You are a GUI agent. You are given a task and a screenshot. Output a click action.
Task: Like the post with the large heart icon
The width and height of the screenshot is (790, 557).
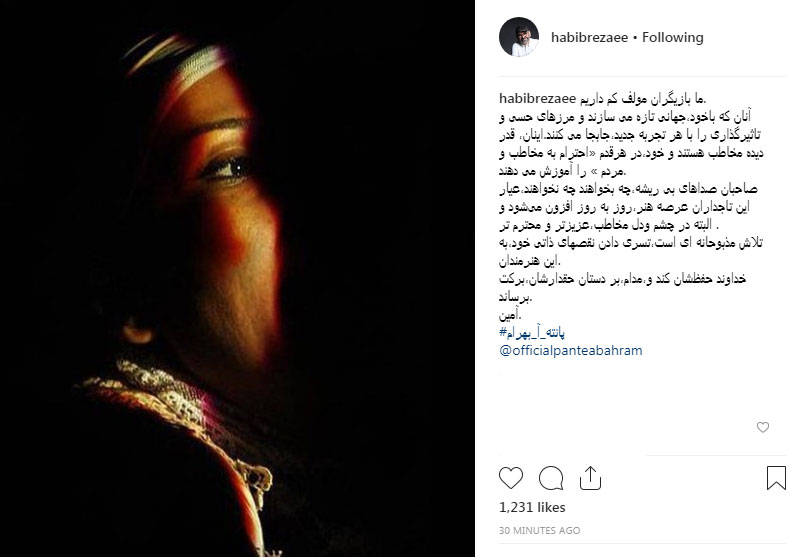click(x=510, y=478)
